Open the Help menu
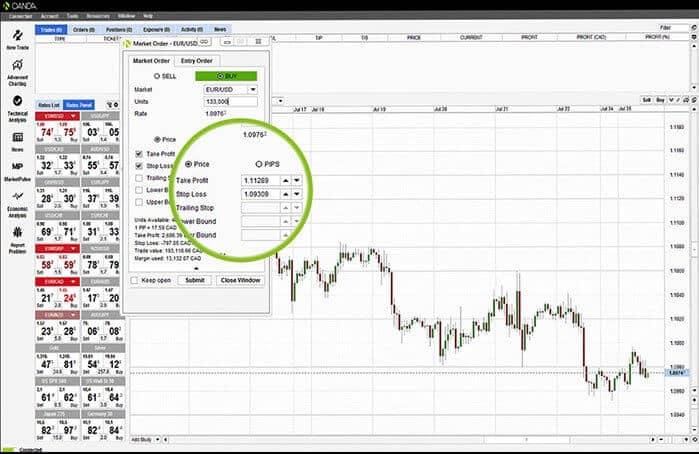 [148, 16]
